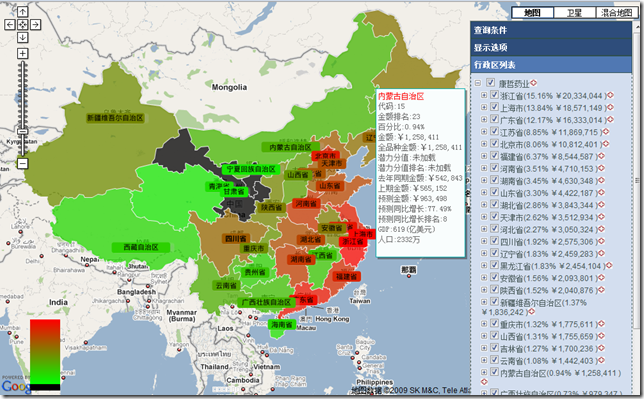Click the red marker icon beside 江苏省

[605, 131]
